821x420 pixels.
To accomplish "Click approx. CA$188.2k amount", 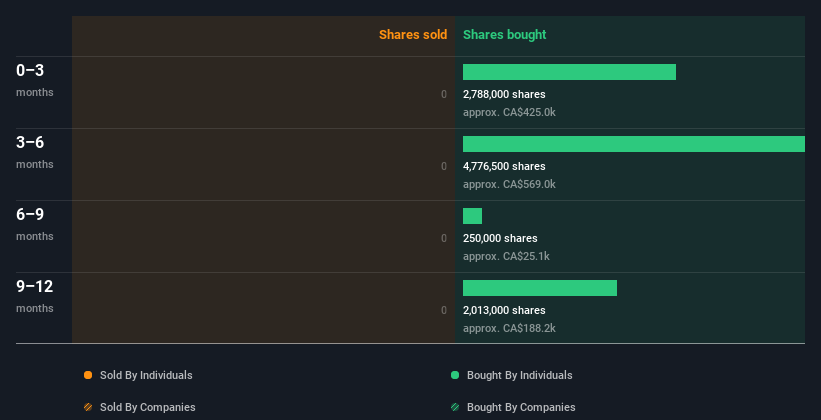I will pos(509,328).
